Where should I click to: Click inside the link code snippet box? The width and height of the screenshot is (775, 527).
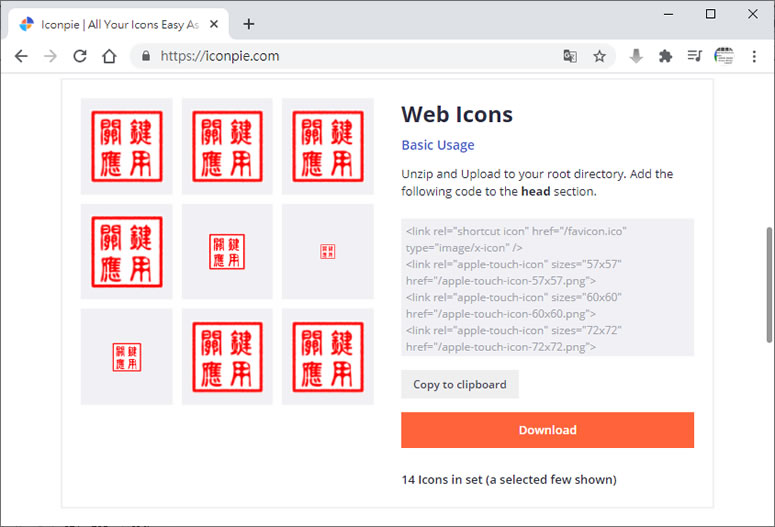[547, 287]
